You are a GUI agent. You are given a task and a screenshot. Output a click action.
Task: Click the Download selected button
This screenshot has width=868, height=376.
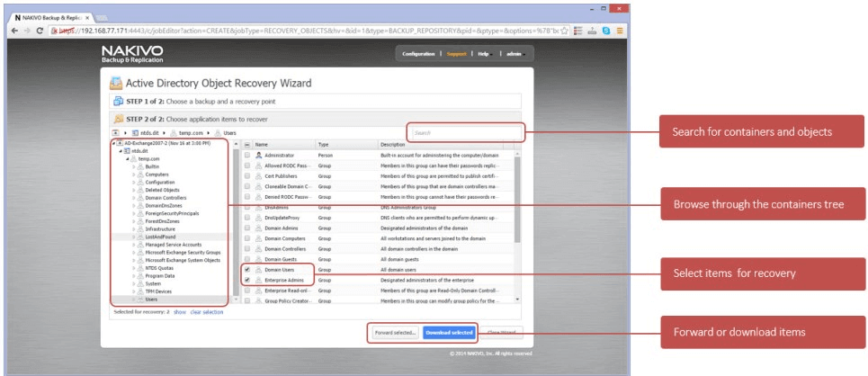[449, 333]
